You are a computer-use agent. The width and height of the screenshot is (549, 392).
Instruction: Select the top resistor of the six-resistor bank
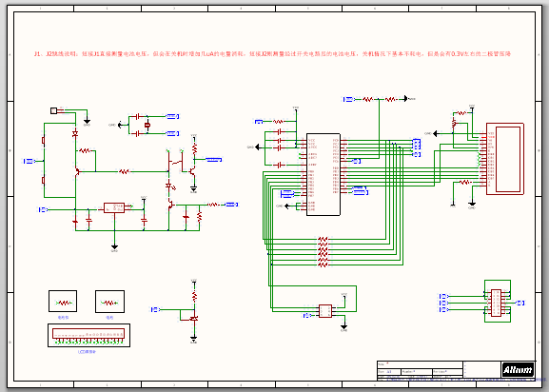pos(323,239)
